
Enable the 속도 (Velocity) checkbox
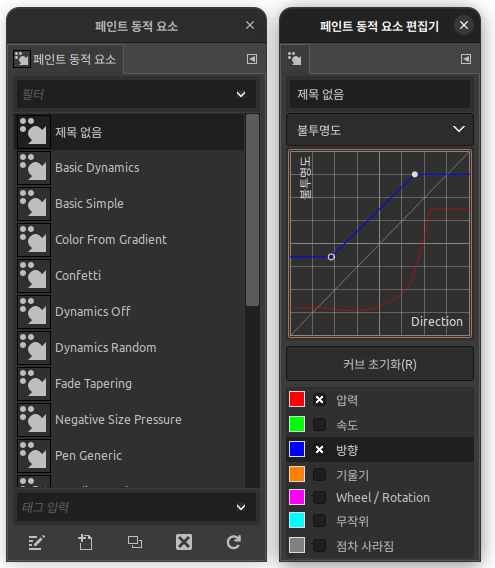coord(319,425)
